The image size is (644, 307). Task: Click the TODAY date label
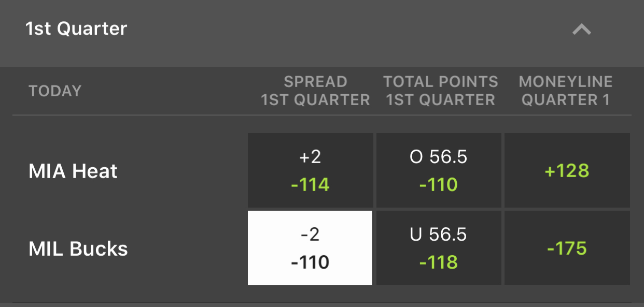click(55, 91)
